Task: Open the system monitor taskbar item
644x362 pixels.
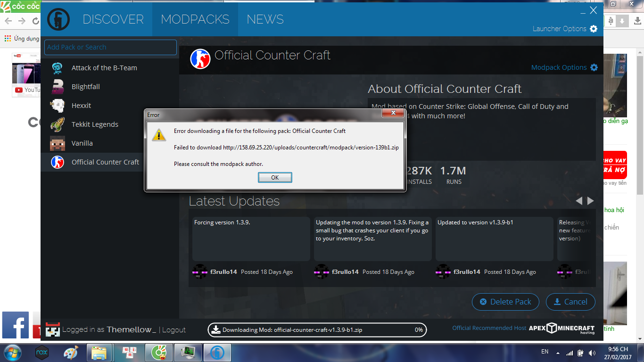Action: click(x=188, y=353)
